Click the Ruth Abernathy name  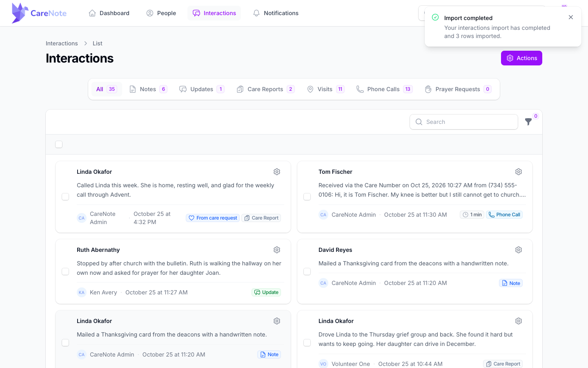(98, 250)
